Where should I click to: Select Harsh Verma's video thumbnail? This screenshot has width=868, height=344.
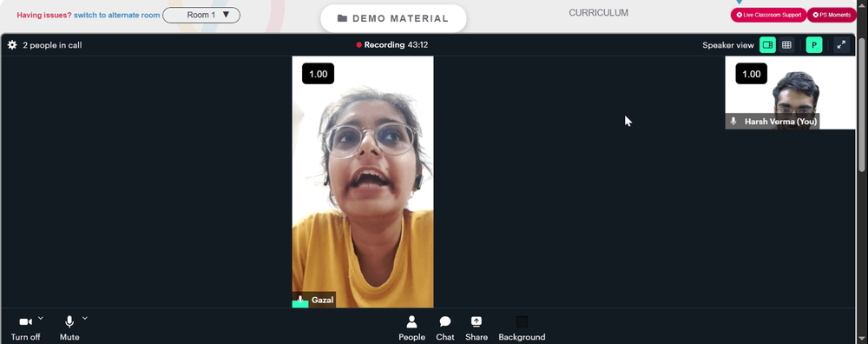790,92
